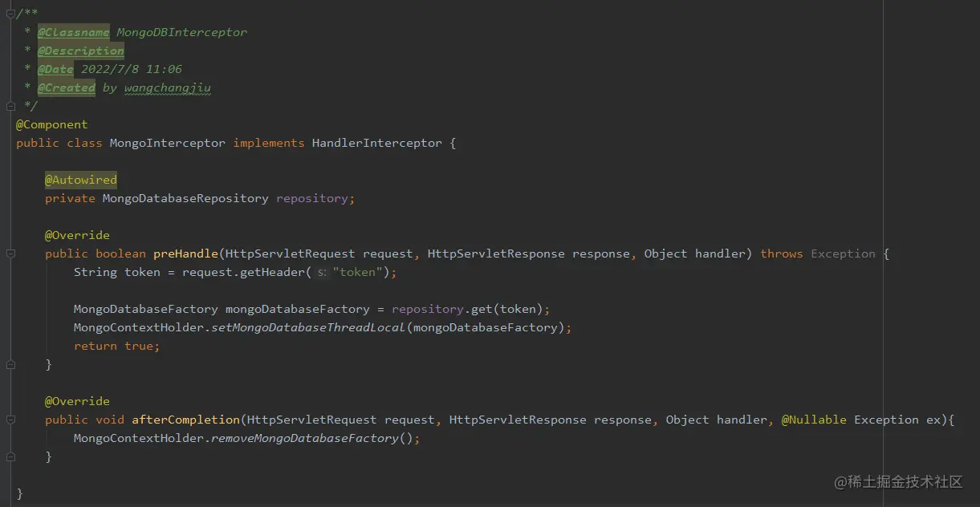The width and height of the screenshot is (980, 507).
Task: Click the MongoDatabaseRepository field type
Action: [185, 198]
